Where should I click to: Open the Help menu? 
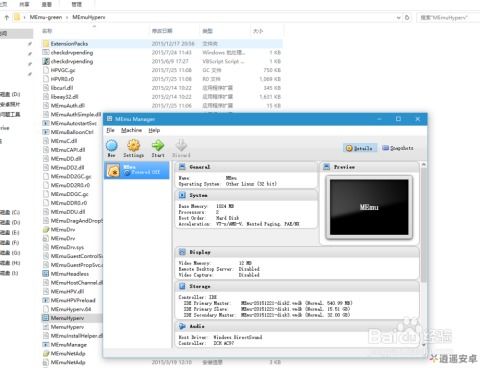point(154,130)
